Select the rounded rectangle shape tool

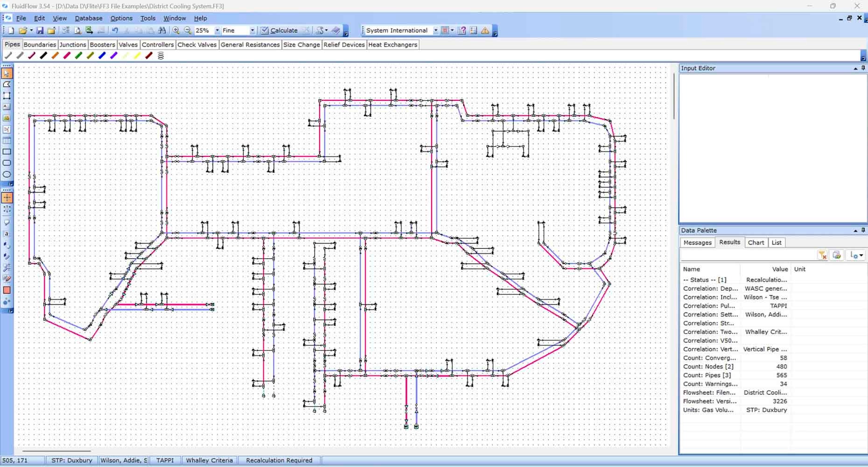pyautogui.click(x=7, y=163)
